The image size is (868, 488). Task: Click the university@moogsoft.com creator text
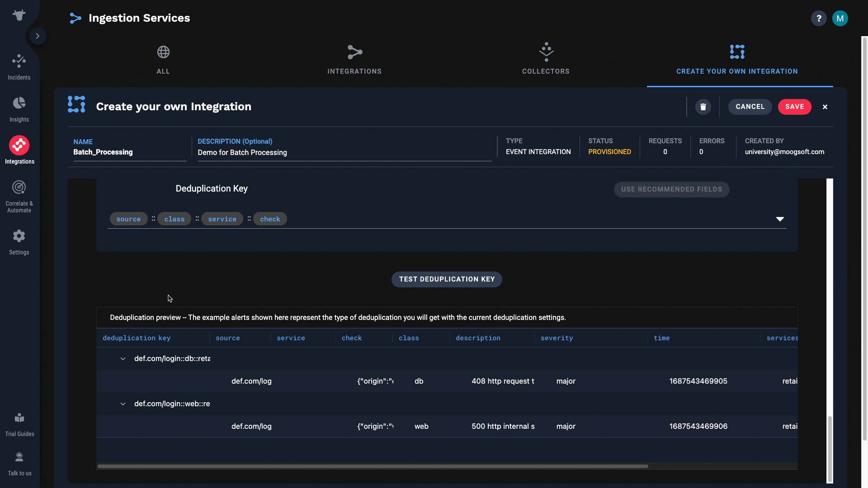tap(784, 152)
